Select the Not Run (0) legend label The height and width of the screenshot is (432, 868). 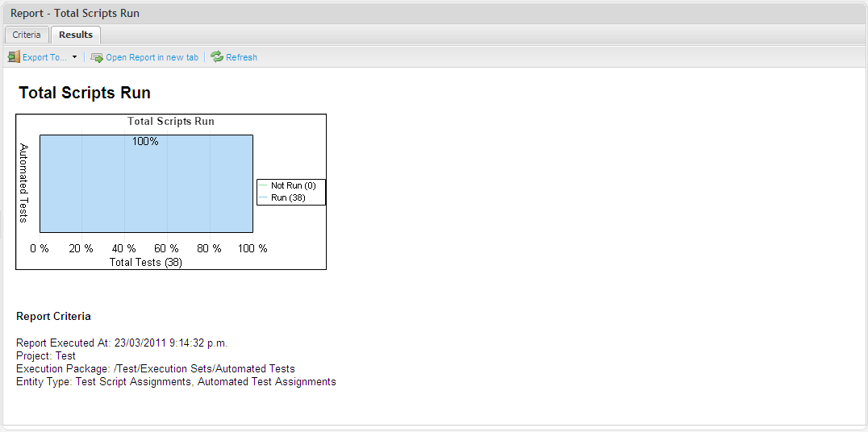pyautogui.click(x=293, y=186)
